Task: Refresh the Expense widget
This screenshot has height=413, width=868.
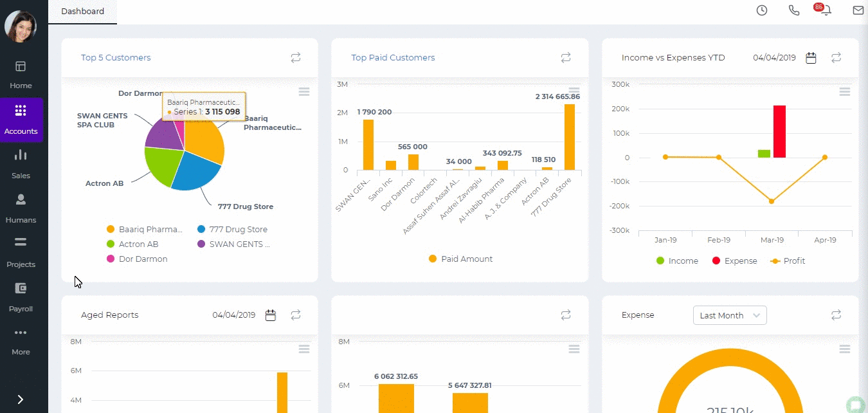Action: pyautogui.click(x=836, y=315)
